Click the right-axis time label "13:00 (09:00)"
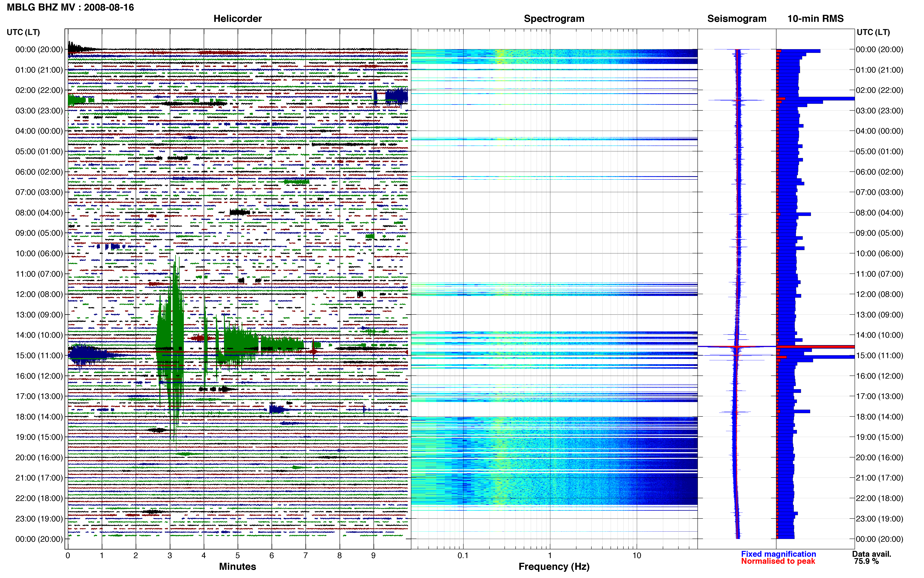 (879, 315)
